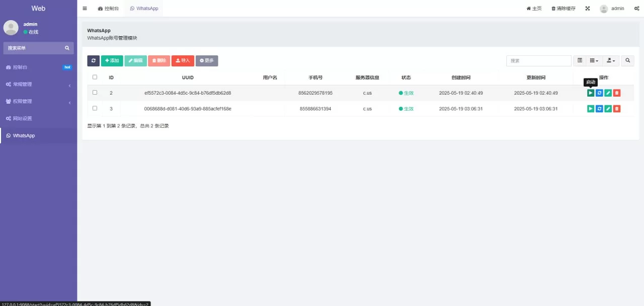Image resolution: width=644 pixels, height=306 pixels.
Task: Click the green 添加 button
Action: tap(112, 61)
